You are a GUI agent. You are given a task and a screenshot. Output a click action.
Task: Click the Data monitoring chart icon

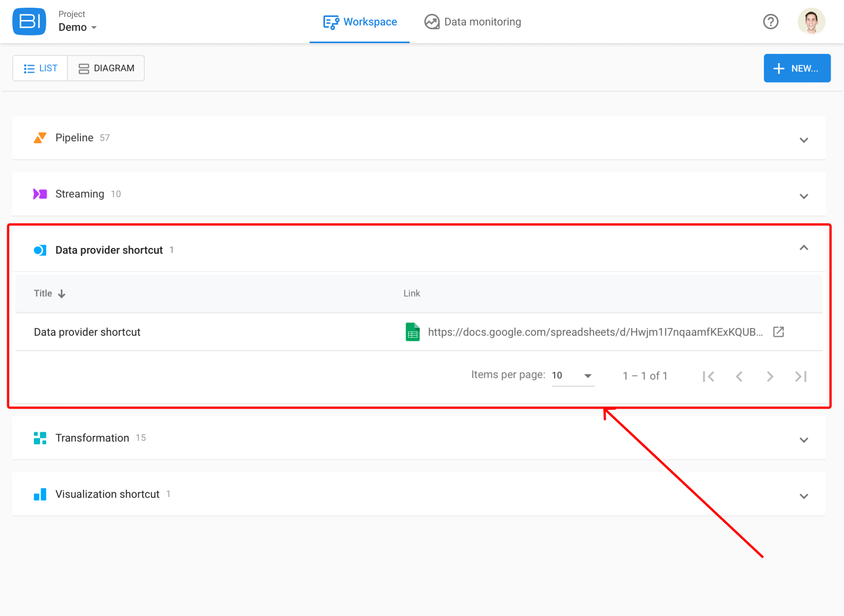[432, 22]
